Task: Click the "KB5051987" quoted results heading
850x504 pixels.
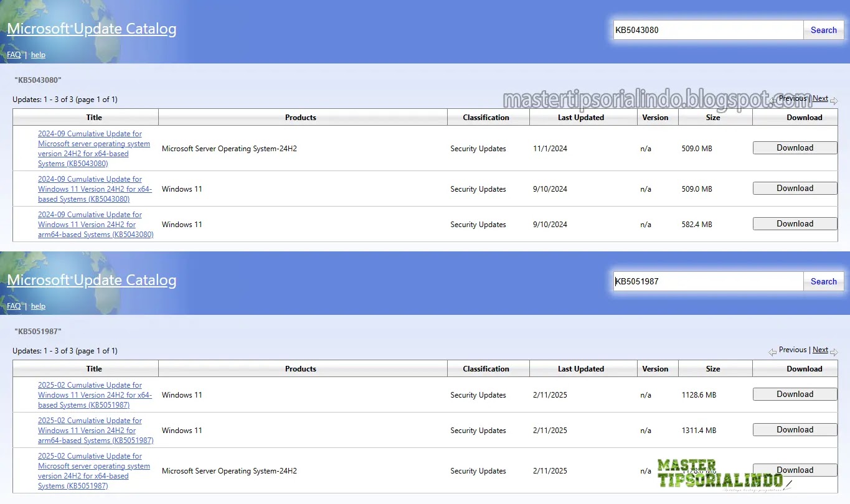Action: coord(38,332)
